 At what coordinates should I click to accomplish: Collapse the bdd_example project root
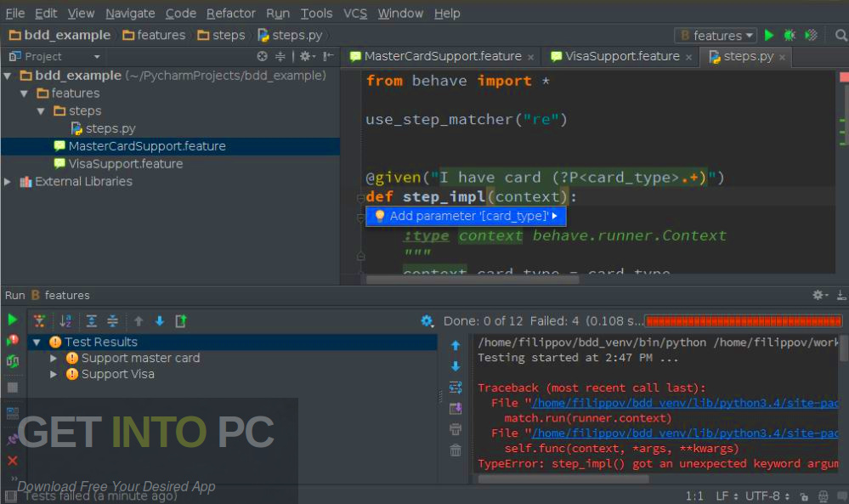[8, 76]
